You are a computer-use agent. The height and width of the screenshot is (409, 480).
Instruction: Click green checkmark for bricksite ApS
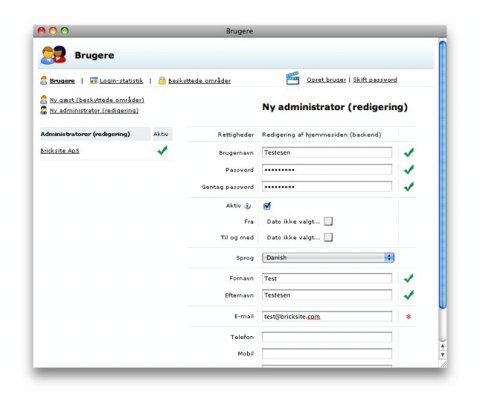pyautogui.click(x=162, y=150)
